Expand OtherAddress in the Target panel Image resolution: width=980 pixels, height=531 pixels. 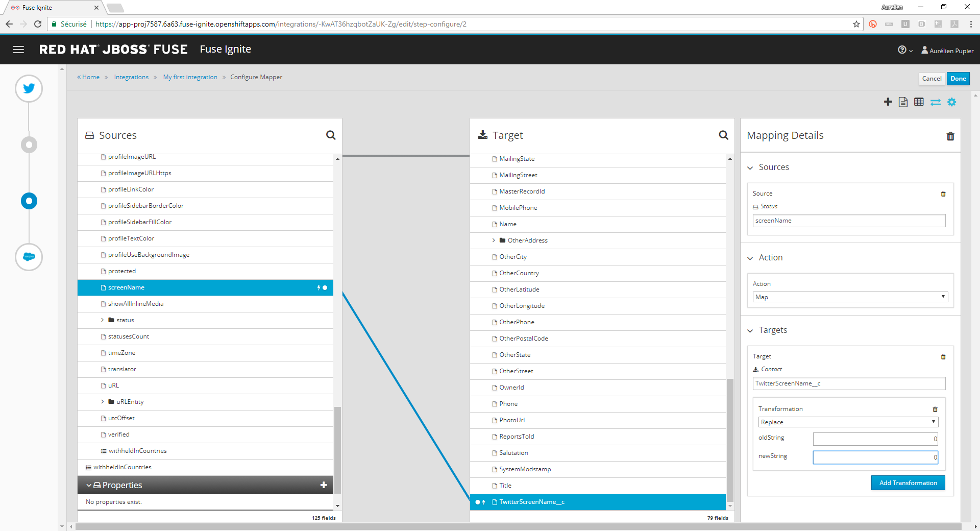[x=494, y=240]
